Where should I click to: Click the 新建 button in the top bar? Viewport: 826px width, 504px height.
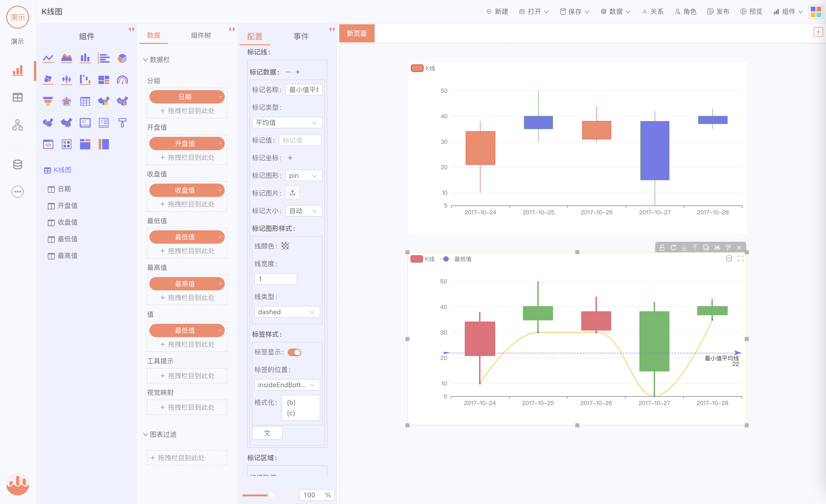point(497,12)
